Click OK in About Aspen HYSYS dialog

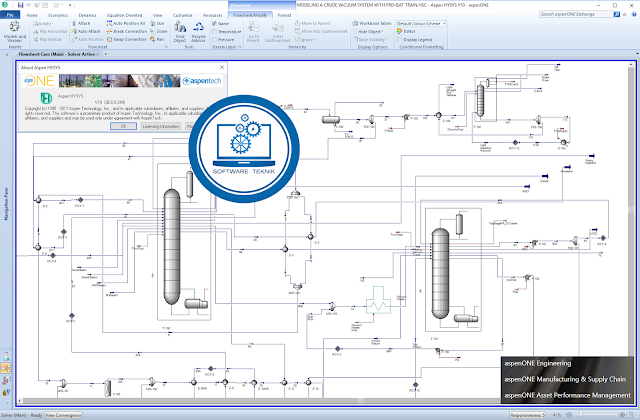tap(124, 127)
